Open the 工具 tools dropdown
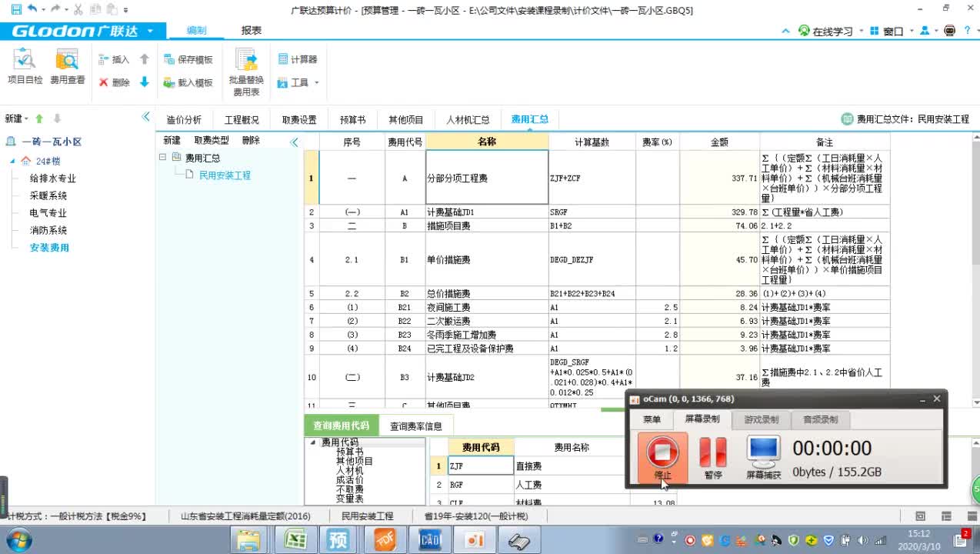This screenshot has width=980, height=554. (x=298, y=82)
